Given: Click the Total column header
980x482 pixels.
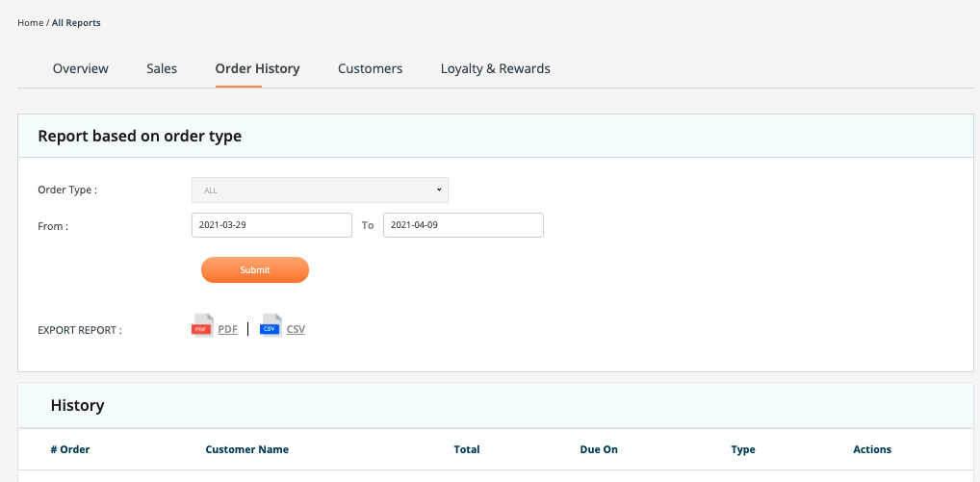Looking at the screenshot, I should (467, 449).
